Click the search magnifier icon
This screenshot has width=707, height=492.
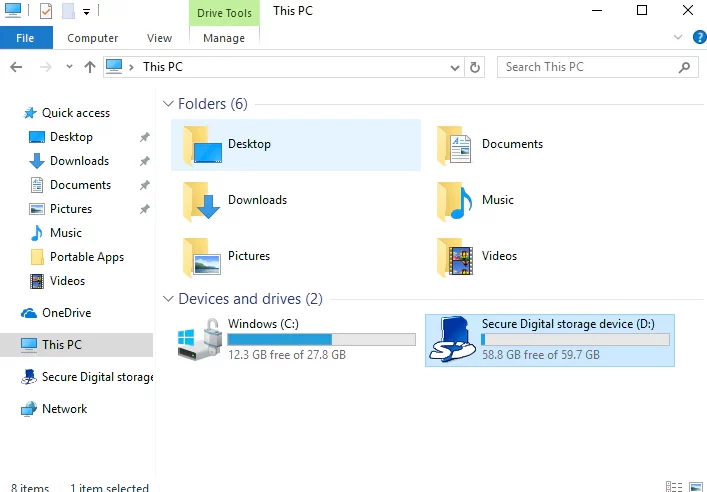tap(684, 67)
